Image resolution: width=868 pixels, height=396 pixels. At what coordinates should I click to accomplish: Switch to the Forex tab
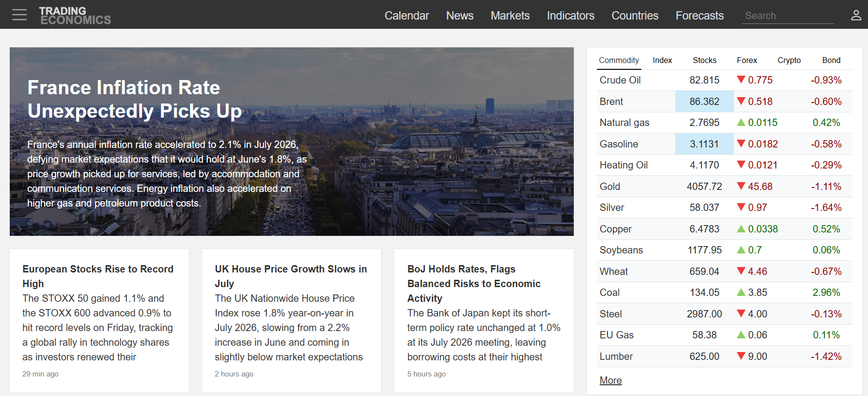[x=747, y=60]
